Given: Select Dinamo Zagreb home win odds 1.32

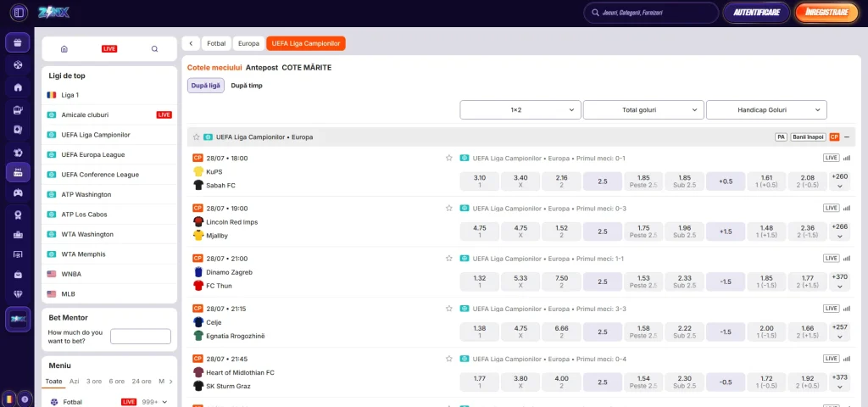Looking at the screenshot, I should tap(480, 282).
